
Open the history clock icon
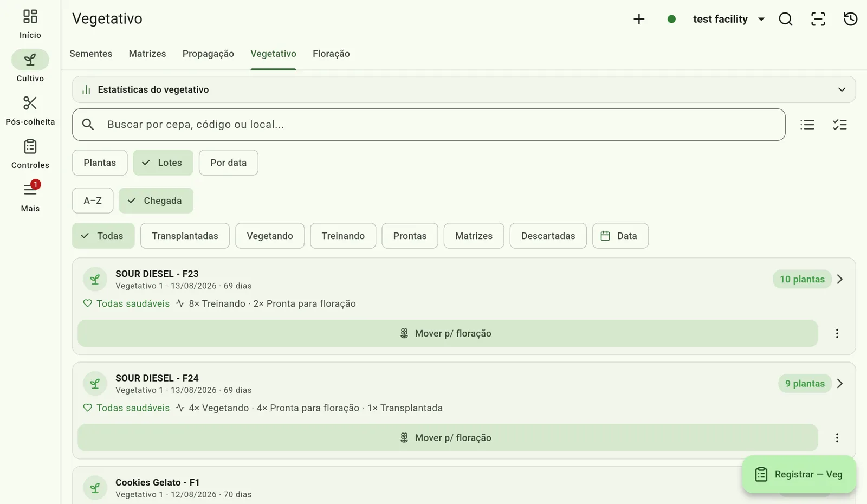[x=850, y=19]
